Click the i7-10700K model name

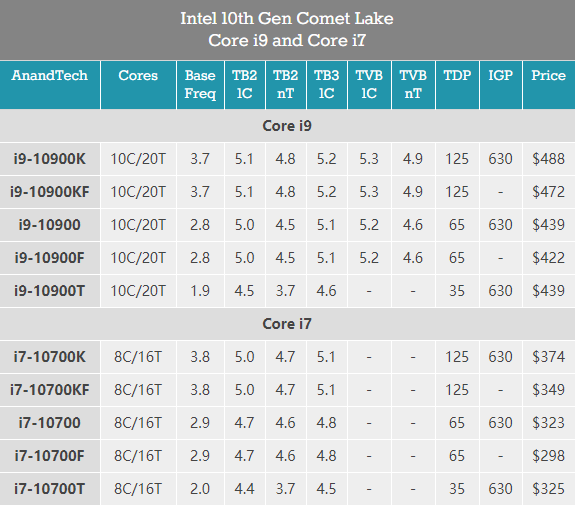point(50,357)
